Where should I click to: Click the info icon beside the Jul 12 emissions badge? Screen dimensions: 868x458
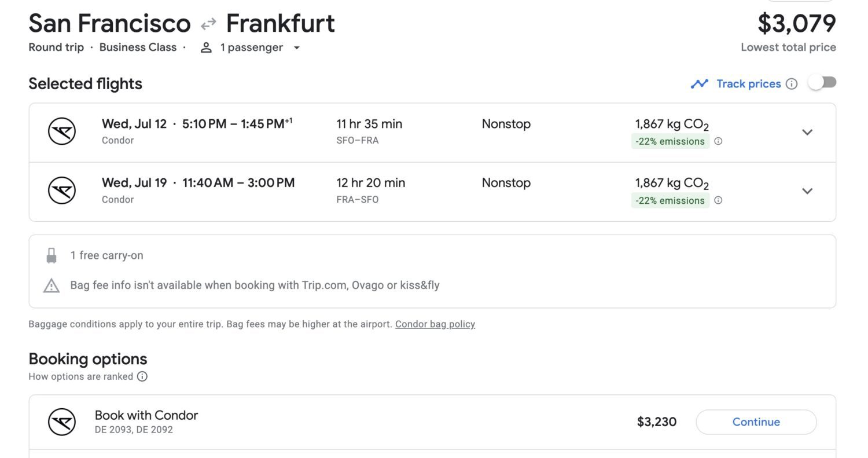pos(718,141)
